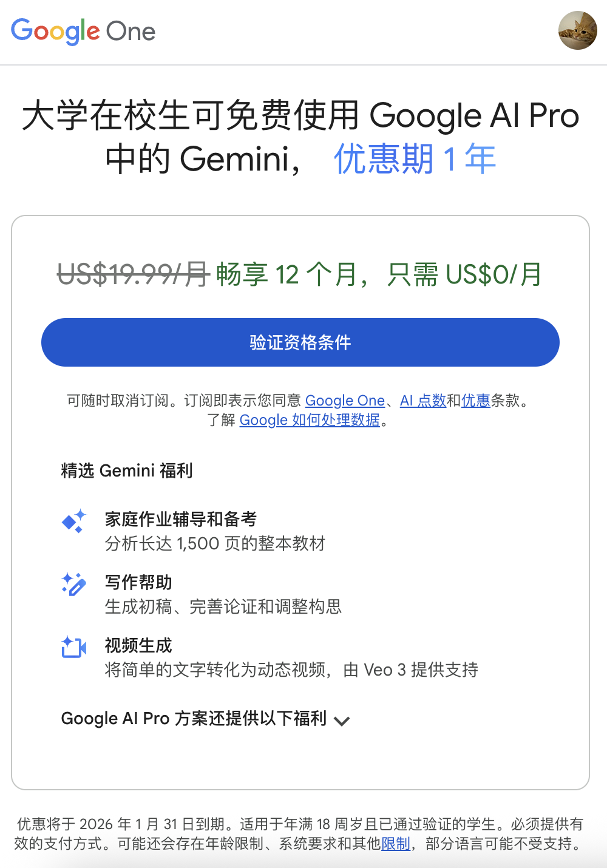Click the writing help pencil icon

click(74, 584)
